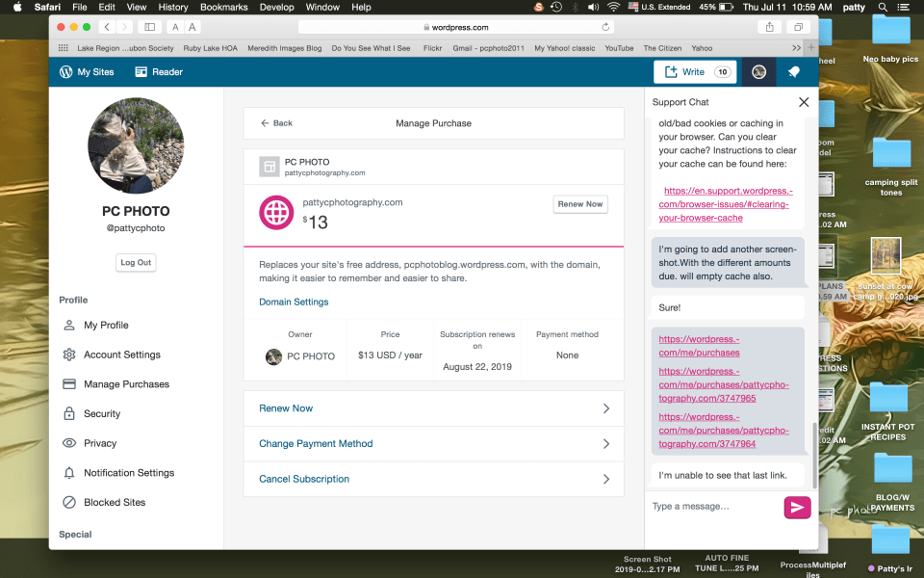Open the History menu
924x578 pixels.
click(173, 7)
